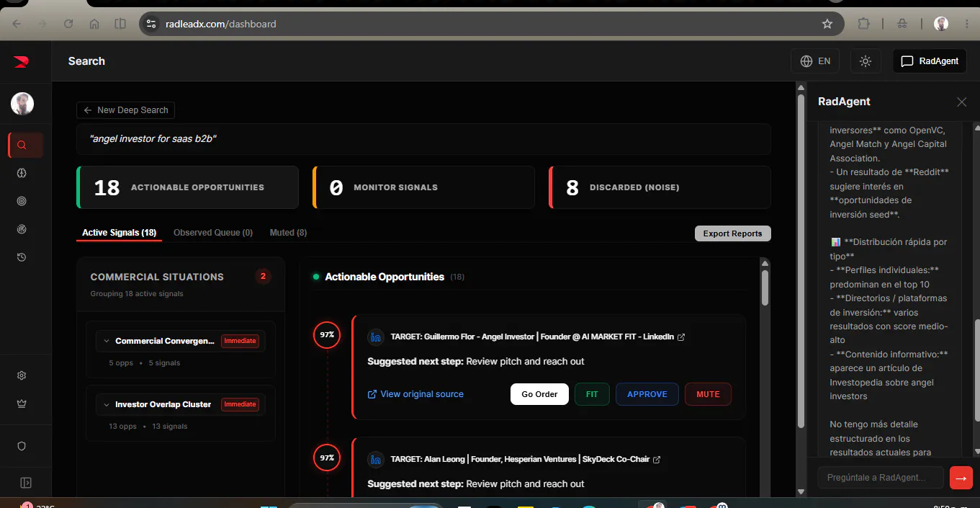Screen dimensions: 980x508
Task: Mark Guillermo Flor opportunity as FIT
Action: (x=592, y=394)
